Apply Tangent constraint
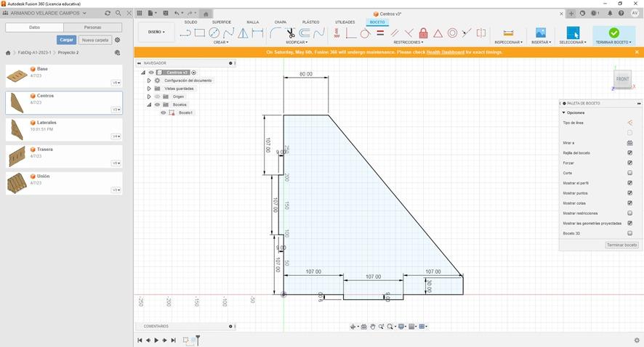 [x=365, y=33]
